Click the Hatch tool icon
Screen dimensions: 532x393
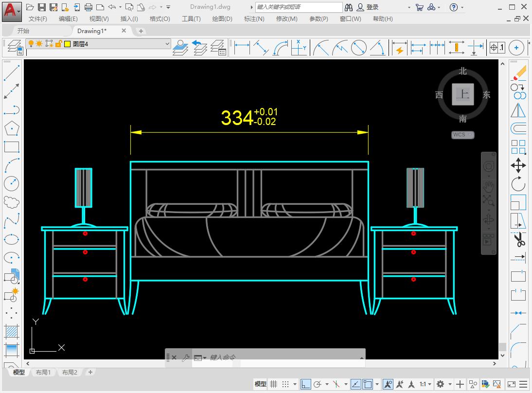click(x=11, y=332)
